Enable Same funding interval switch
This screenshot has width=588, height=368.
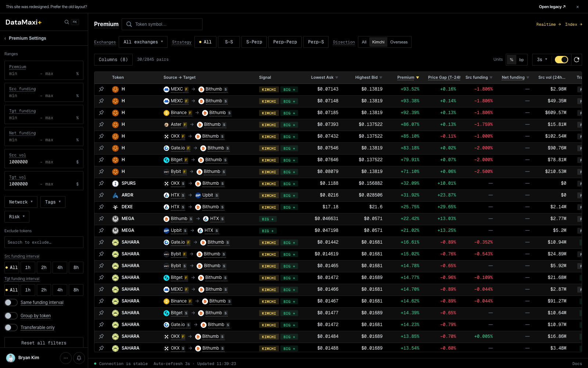click(x=11, y=302)
